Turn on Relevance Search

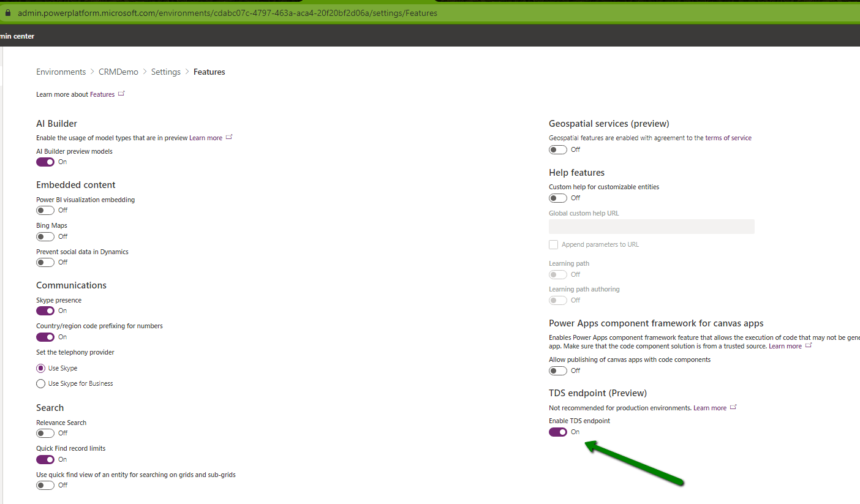coord(45,434)
